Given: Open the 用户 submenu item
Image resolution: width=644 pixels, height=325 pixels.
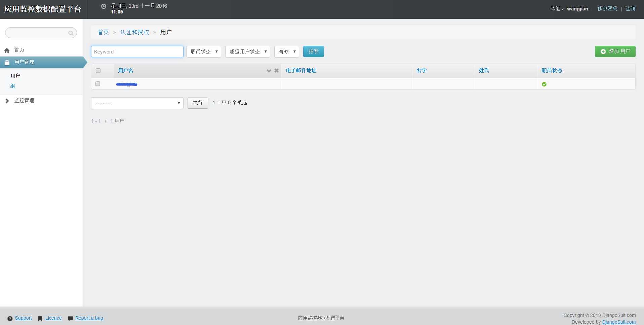Looking at the screenshot, I should 15,76.
